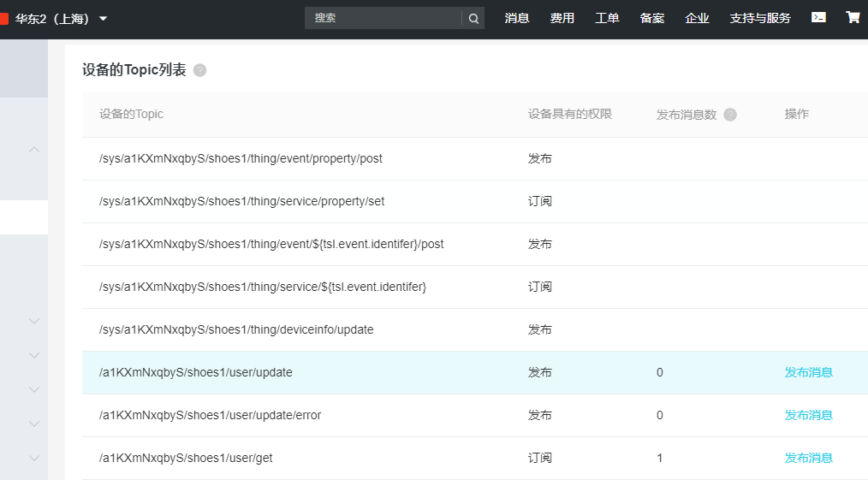Collapse the sidebar section with up chevron
The height and width of the screenshot is (480, 868).
pos(34,150)
